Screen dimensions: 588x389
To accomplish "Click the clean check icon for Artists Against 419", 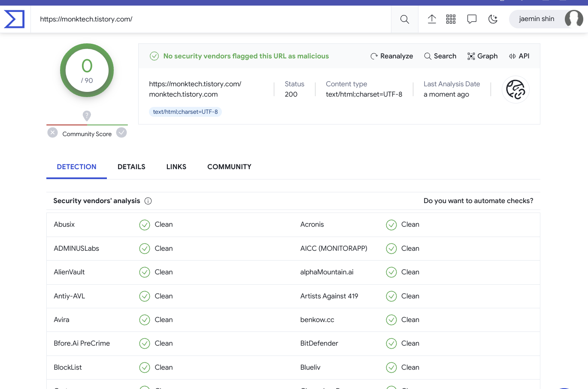I will pos(391,296).
